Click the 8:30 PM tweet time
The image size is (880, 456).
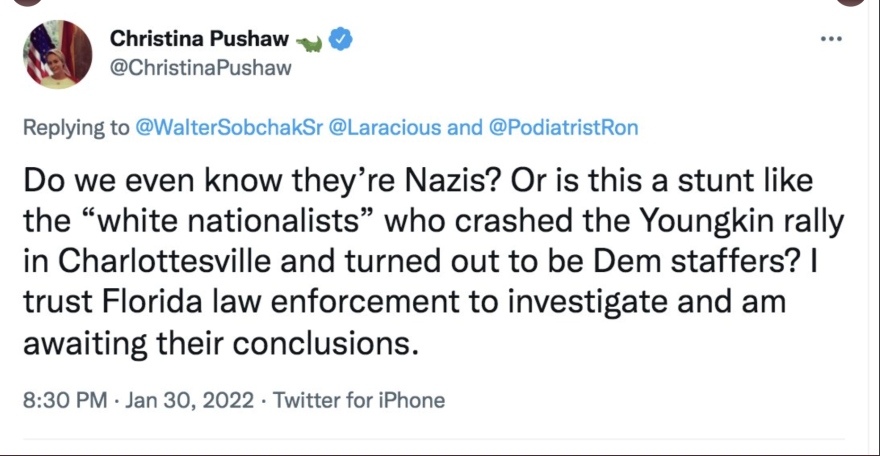pos(63,400)
